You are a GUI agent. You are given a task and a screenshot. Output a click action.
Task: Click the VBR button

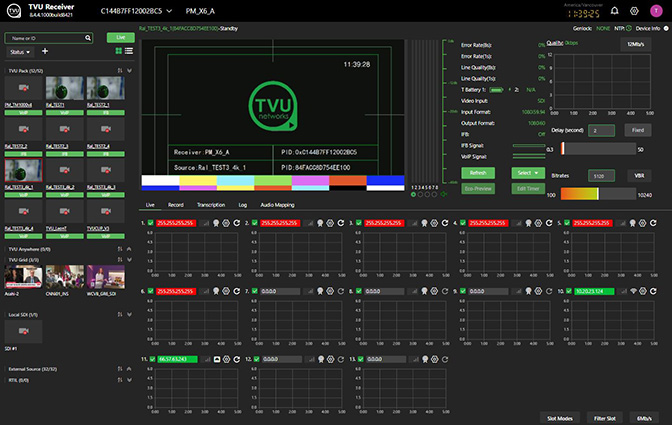pos(639,175)
